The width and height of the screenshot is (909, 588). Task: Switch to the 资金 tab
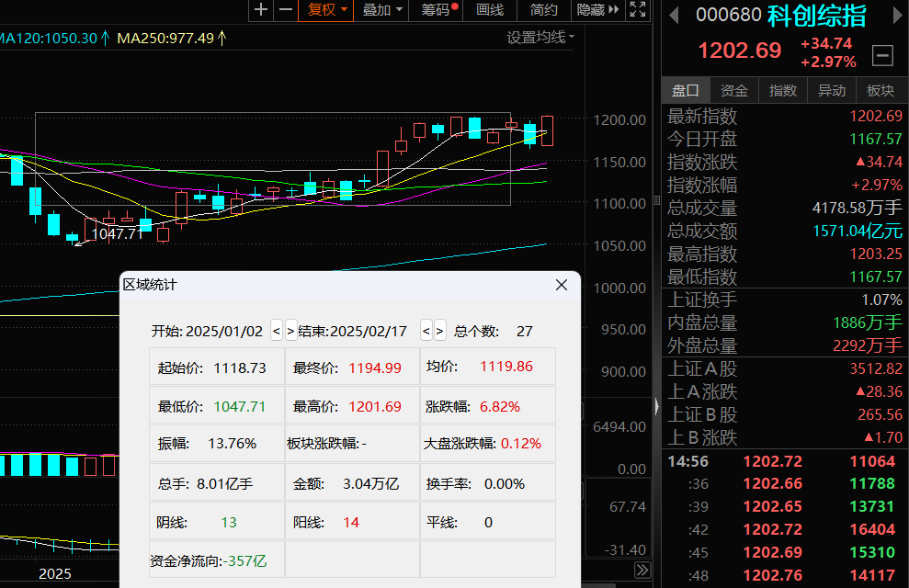click(733, 90)
